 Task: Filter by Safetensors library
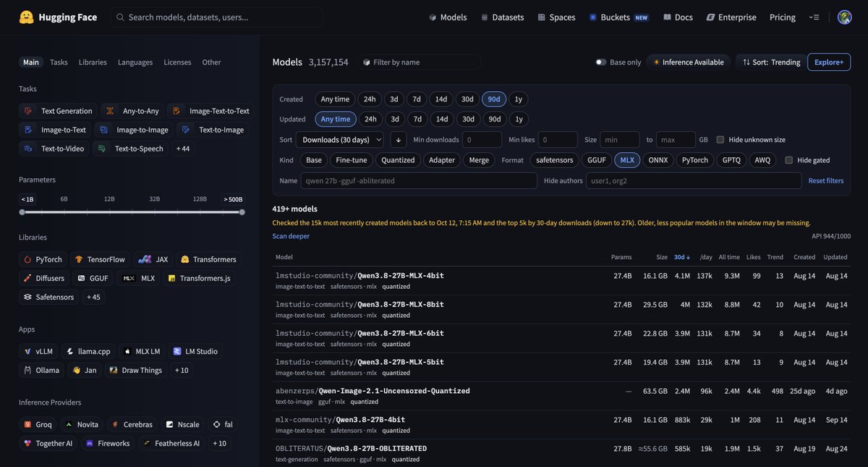click(x=48, y=297)
